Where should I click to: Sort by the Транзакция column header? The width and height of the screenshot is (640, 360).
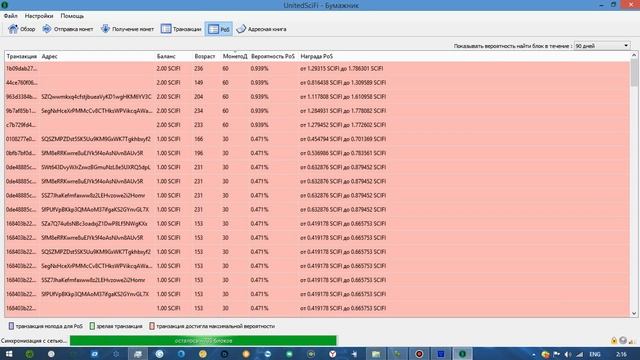(22, 56)
